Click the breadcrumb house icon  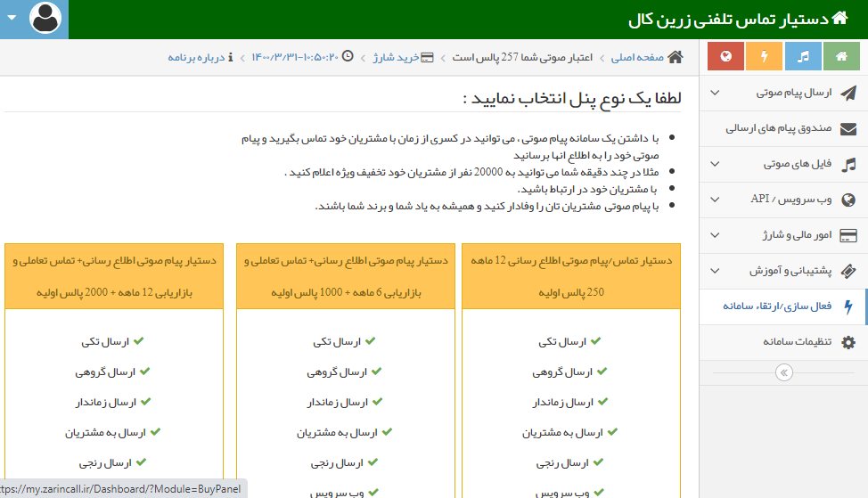[x=676, y=57]
